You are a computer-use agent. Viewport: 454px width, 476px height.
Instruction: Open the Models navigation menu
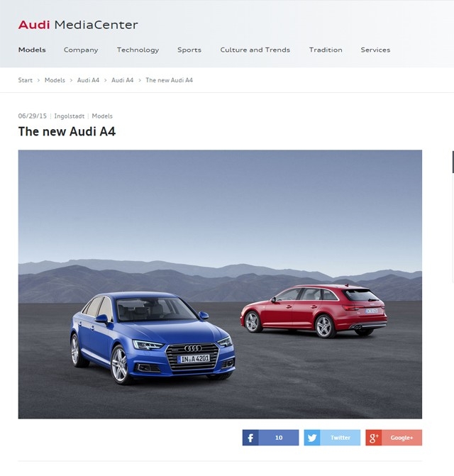pos(32,50)
